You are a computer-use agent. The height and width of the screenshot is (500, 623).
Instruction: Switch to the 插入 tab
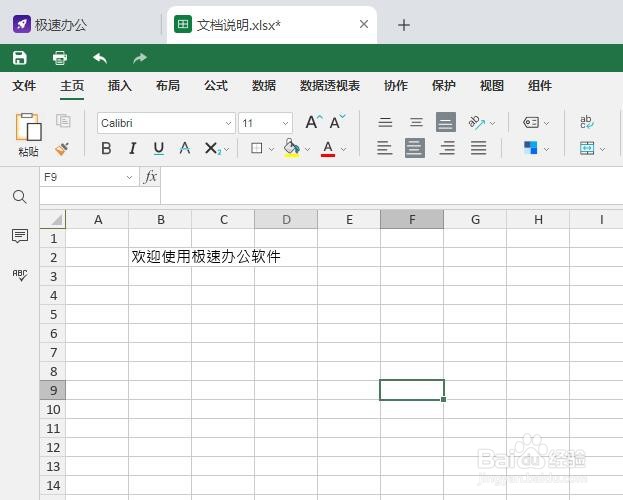120,85
